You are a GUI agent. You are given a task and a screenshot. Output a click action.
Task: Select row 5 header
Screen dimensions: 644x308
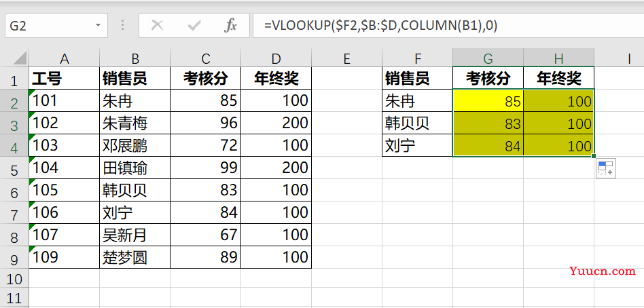(x=14, y=168)
